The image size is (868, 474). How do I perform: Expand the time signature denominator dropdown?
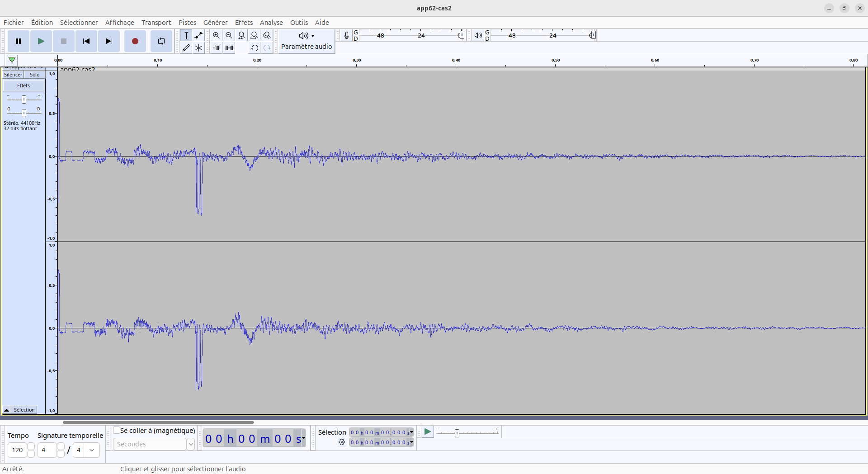click(92, 450)
